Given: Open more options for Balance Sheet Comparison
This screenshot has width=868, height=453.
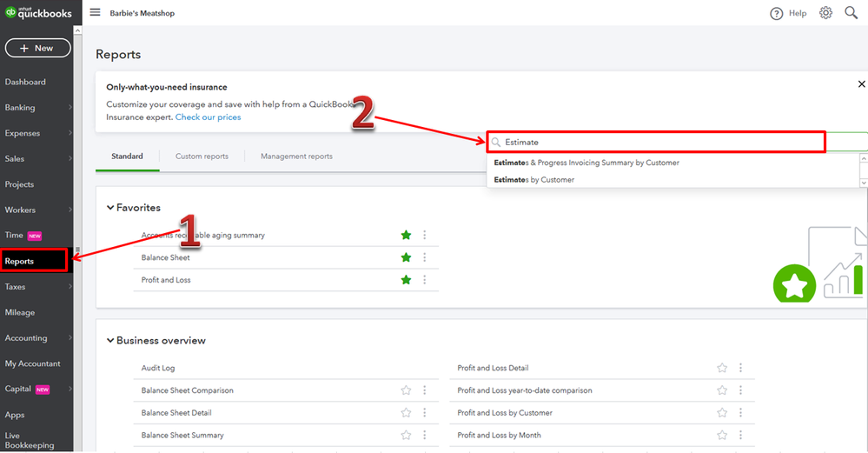Looking at the screenshot, I should pos(425,390).
